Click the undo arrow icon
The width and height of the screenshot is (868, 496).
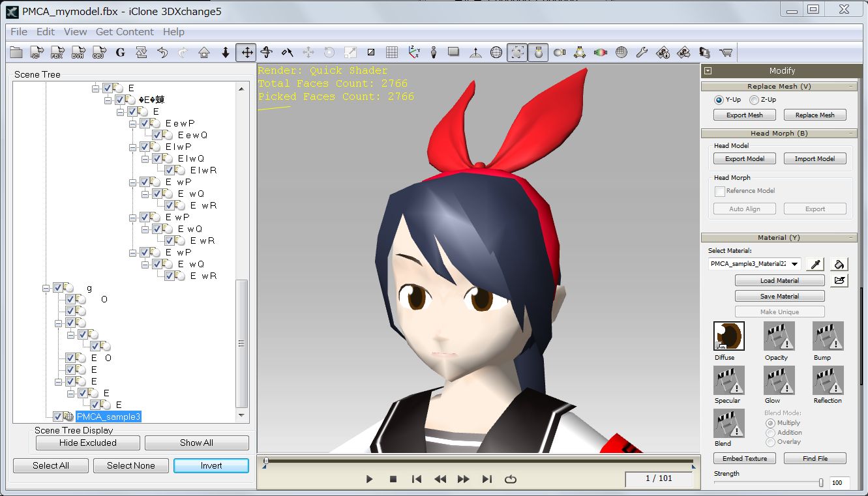point(162,52)
